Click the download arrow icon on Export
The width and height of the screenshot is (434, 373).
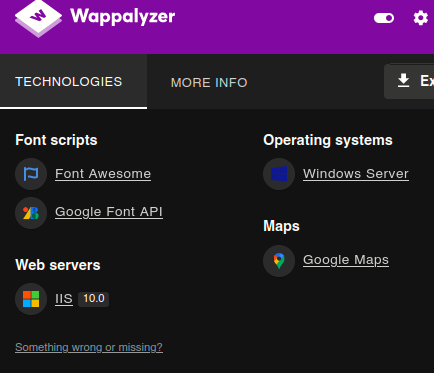tap(403, 81)
